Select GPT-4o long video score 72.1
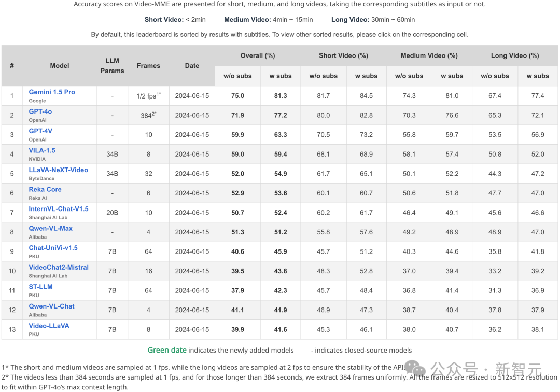Screen dimensions: 560x392 pyautogui.click(x=538, y=115)
